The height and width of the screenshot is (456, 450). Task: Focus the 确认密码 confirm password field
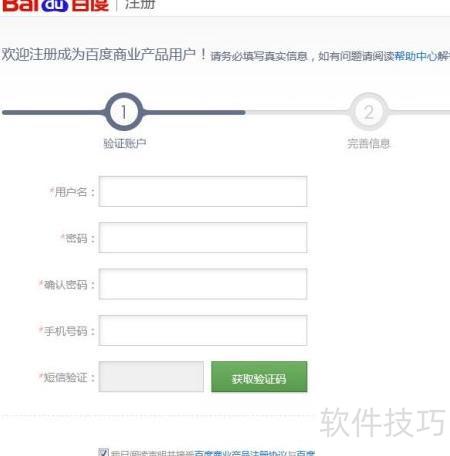coord(203,284)
